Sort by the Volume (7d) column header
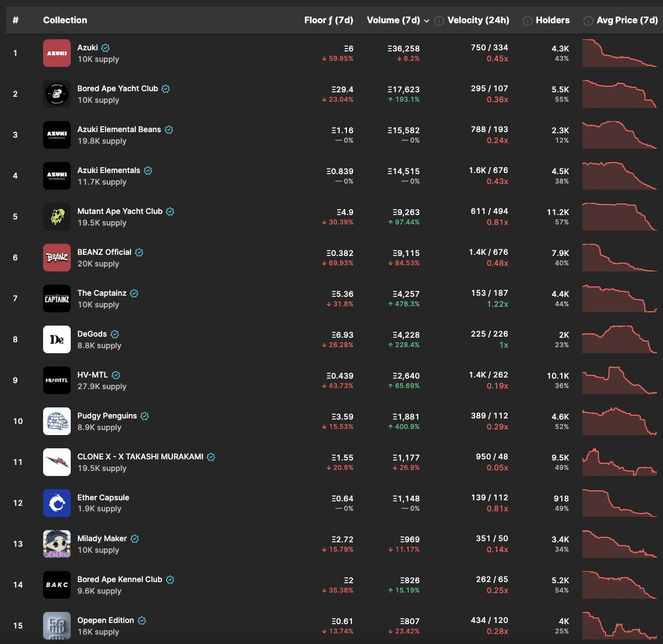The width and height of the screenshot is (663, 644). tap(393, 20)
